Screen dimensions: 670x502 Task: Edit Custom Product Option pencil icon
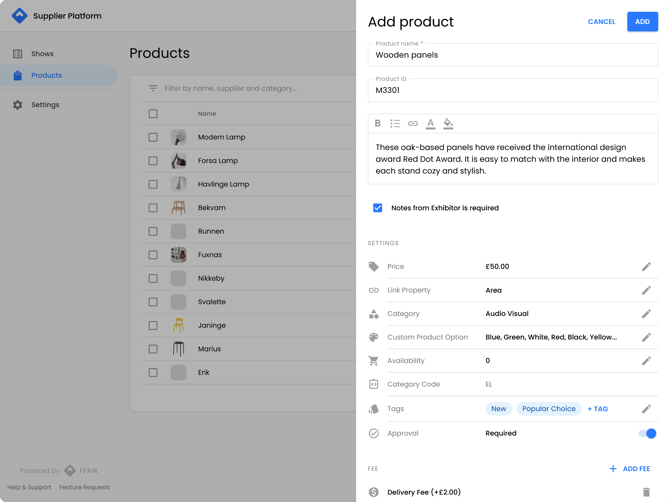[646, 337]
